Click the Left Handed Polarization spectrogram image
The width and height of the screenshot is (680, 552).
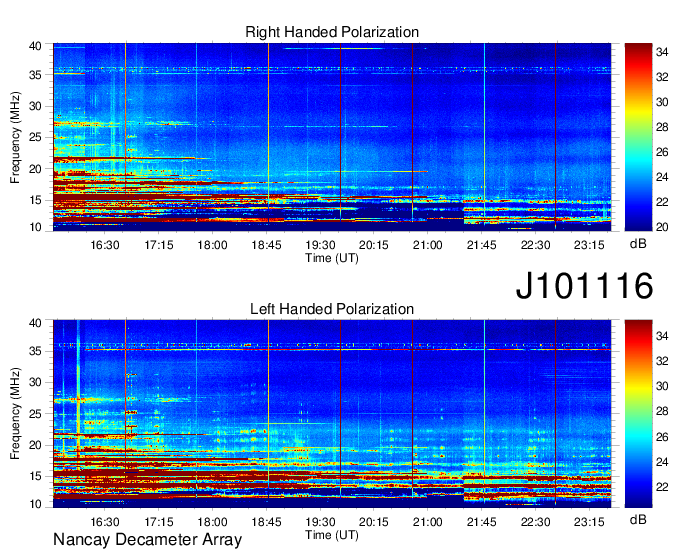click(x=332, y=414)
